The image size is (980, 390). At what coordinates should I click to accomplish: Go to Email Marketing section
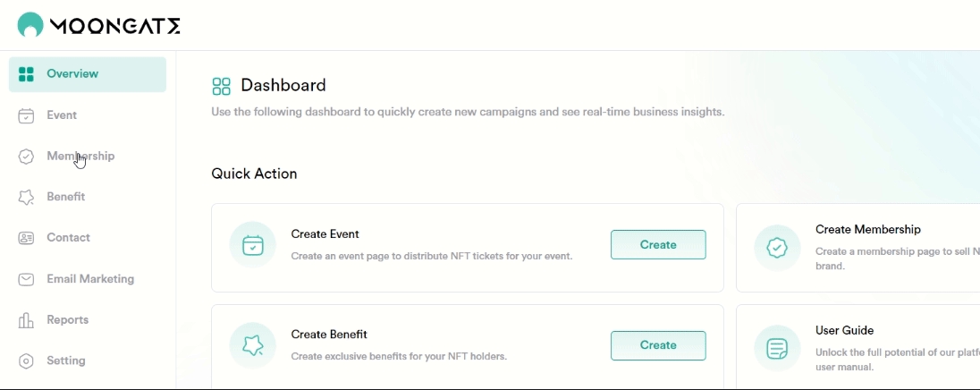[x=90, y=279]
